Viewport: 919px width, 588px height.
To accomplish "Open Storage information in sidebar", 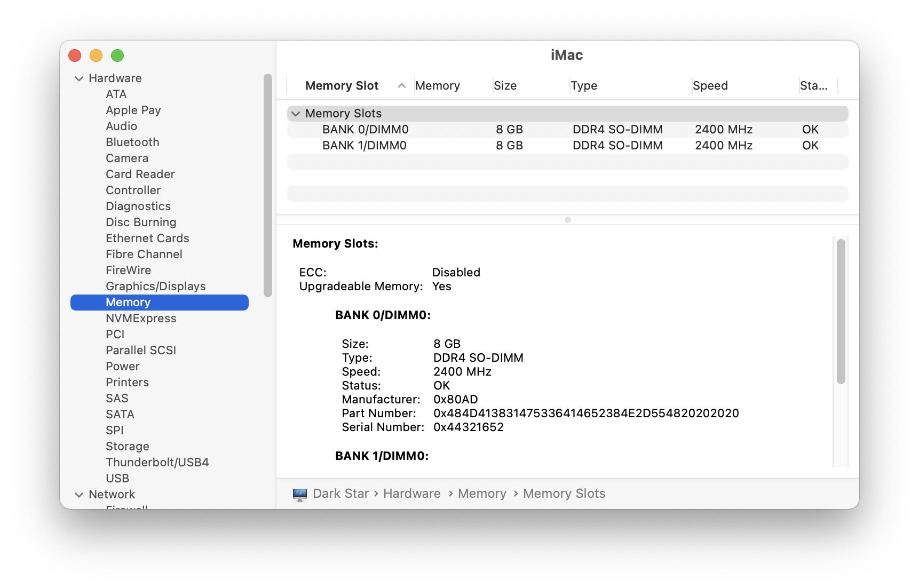I will tap(128, 447).
